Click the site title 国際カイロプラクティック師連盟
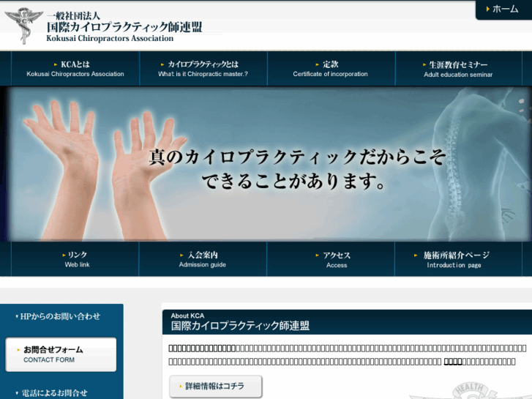The height and width of the screenshot is (399, 532). point(124,27)
